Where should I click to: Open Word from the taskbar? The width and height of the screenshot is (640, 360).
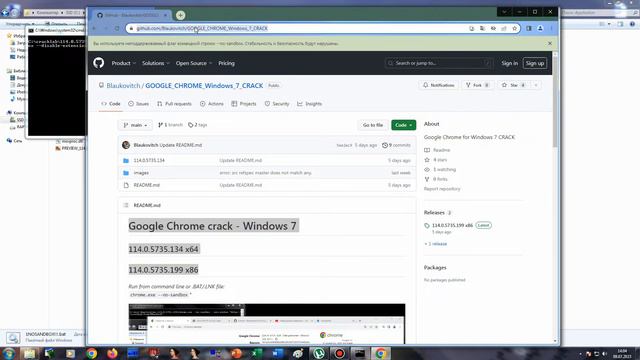pos(277,353)
